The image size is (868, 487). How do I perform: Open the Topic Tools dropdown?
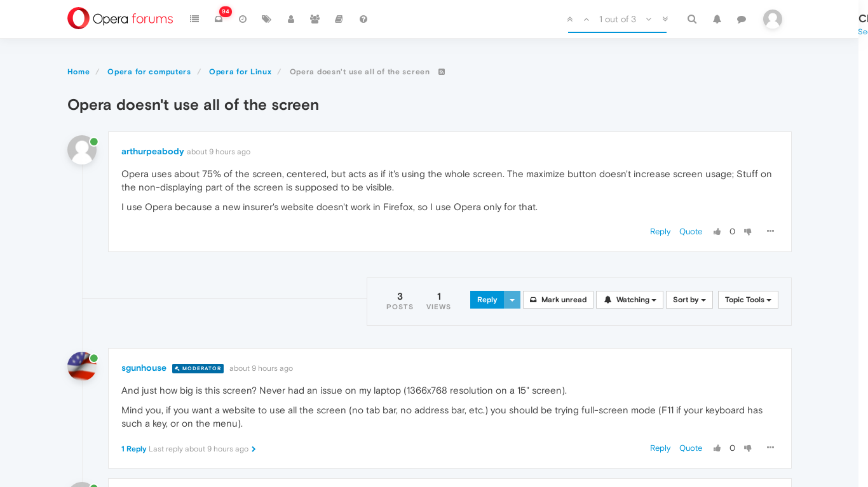tap(748, 300)
